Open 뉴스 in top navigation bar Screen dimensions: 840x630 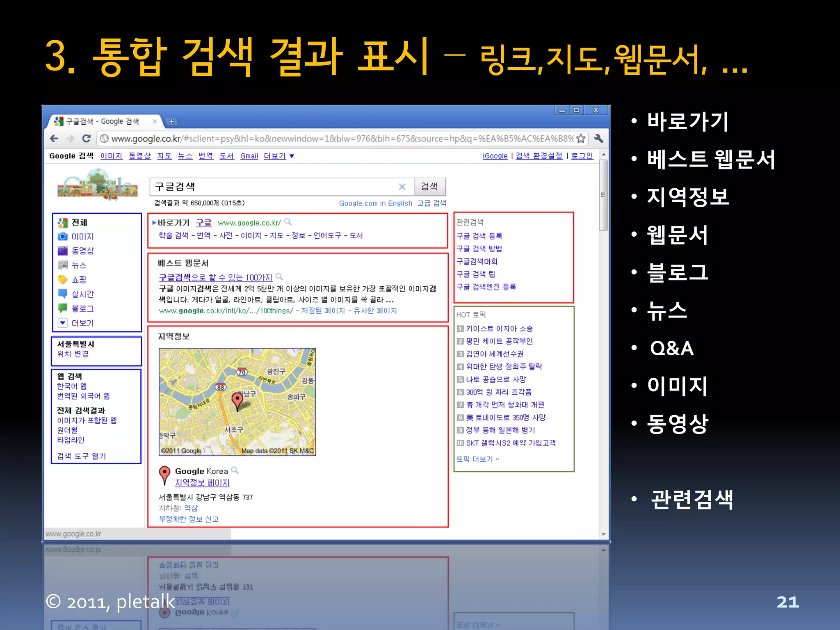[x=185, y=156]
